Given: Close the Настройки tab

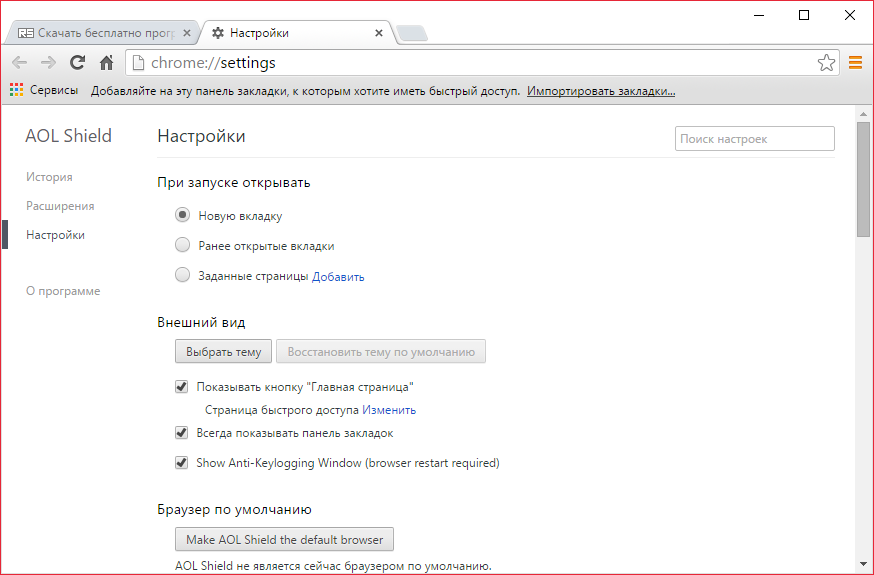Looking at the screenshot, I should (379, 33).
